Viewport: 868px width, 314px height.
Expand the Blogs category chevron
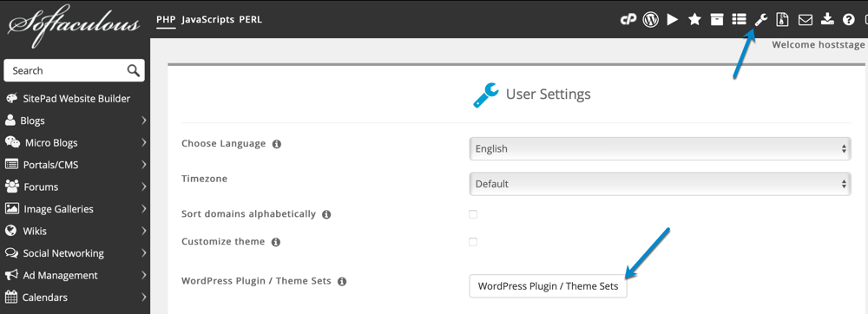coord(143,121)
